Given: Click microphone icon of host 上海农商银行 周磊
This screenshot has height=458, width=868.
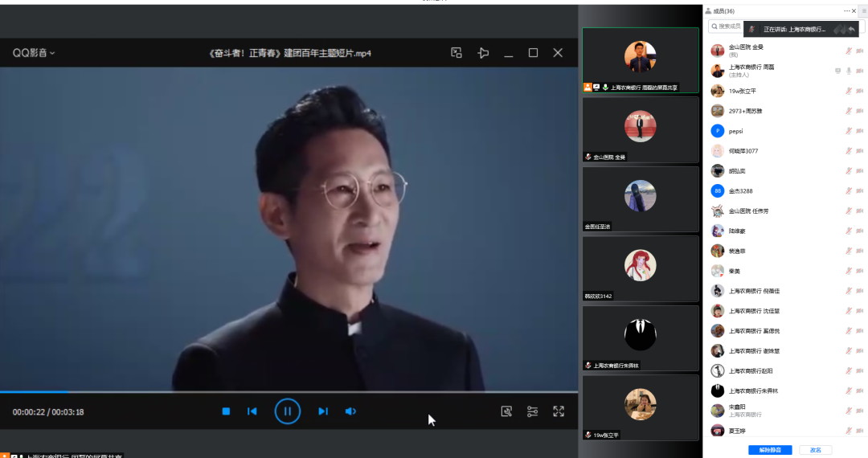Looking at the screenshot, I should point(849,71).
